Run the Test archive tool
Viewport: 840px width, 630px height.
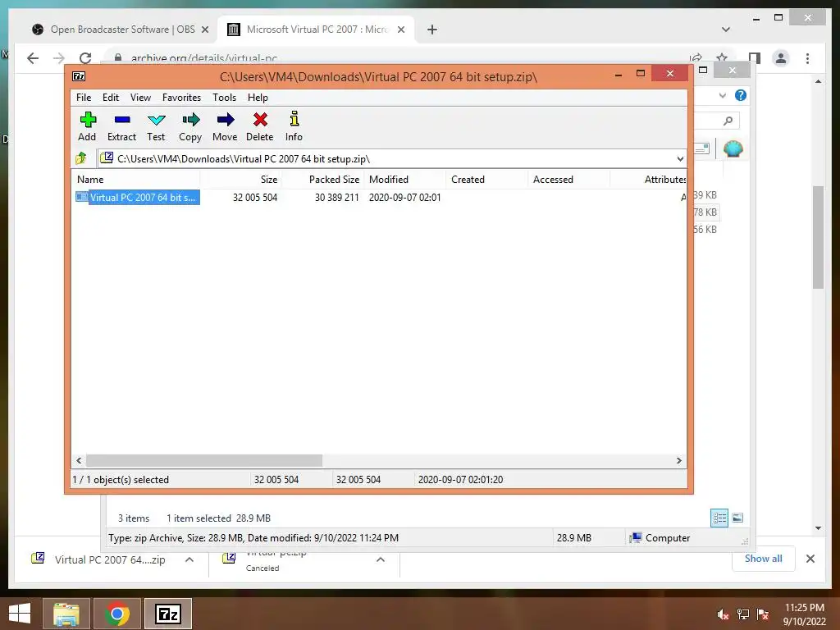156,126
